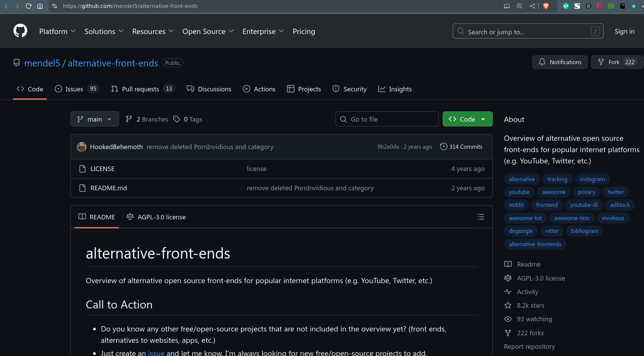644x356 pixels.
Task: Expand the Platform navigation menu
Action: pyautogui.click(x=57, y=31)
